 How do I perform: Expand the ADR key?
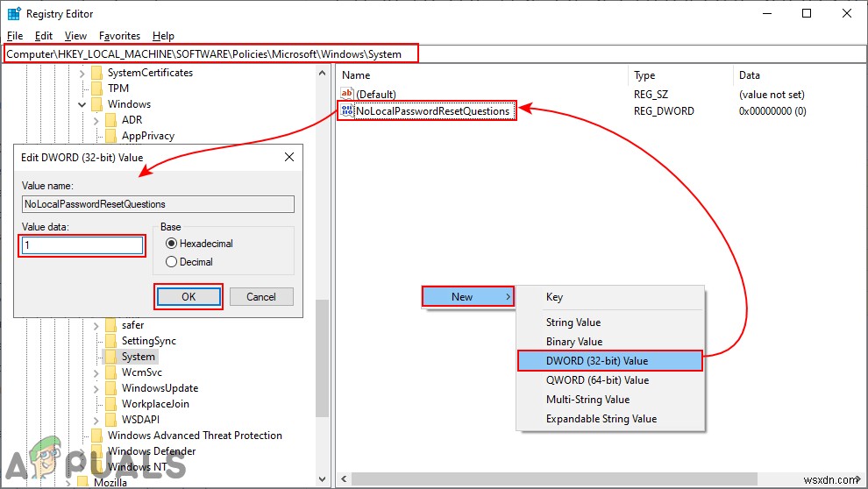point(96,120)
